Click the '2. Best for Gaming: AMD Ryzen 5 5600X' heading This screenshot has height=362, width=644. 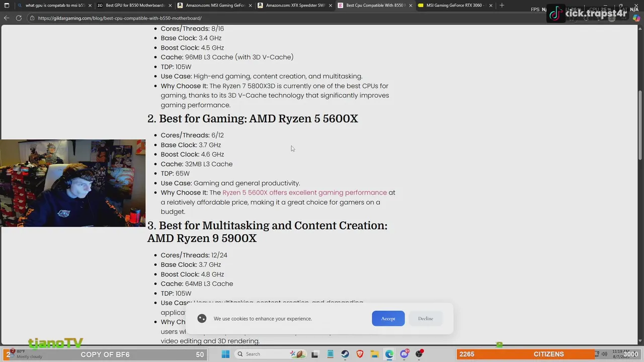[253, 119]
